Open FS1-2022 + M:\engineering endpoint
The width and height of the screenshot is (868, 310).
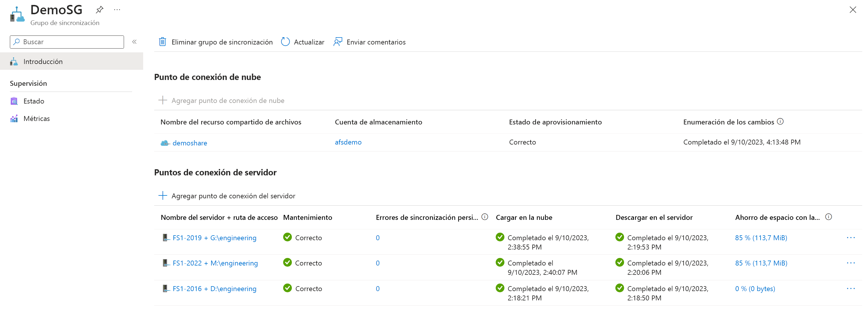tap(215, 263)
